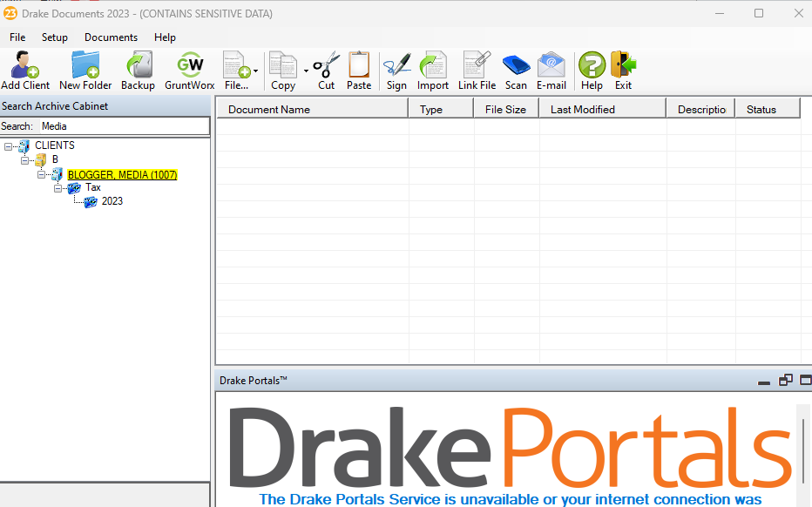Screen dimensions: 812x507
Task: Sort by Status column header
Action: (768, 109)
